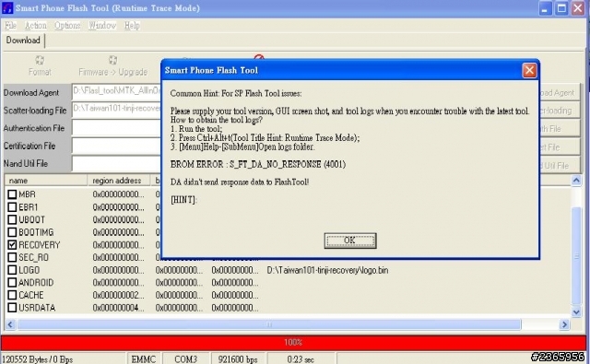Open the Window menu
The width and height of the screenshot is (590, 364).
[x=102, y=25]
